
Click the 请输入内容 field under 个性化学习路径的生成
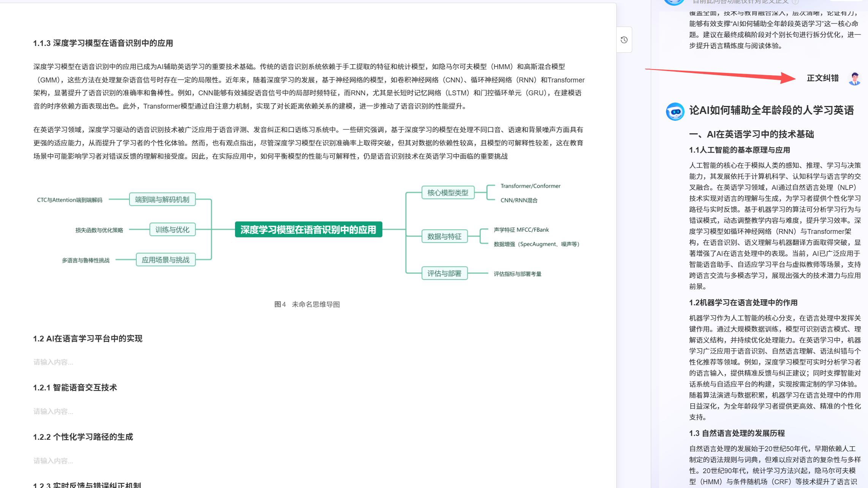coord(53,460)
